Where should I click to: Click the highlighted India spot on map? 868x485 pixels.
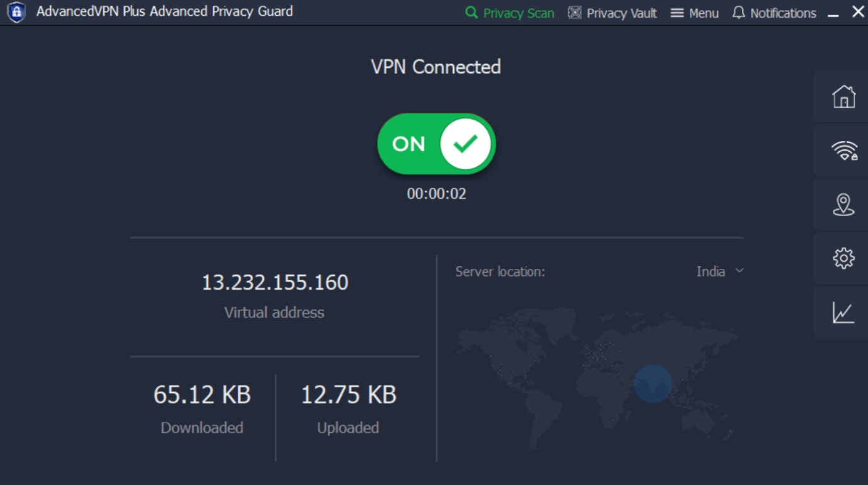(x=653, y=383)
